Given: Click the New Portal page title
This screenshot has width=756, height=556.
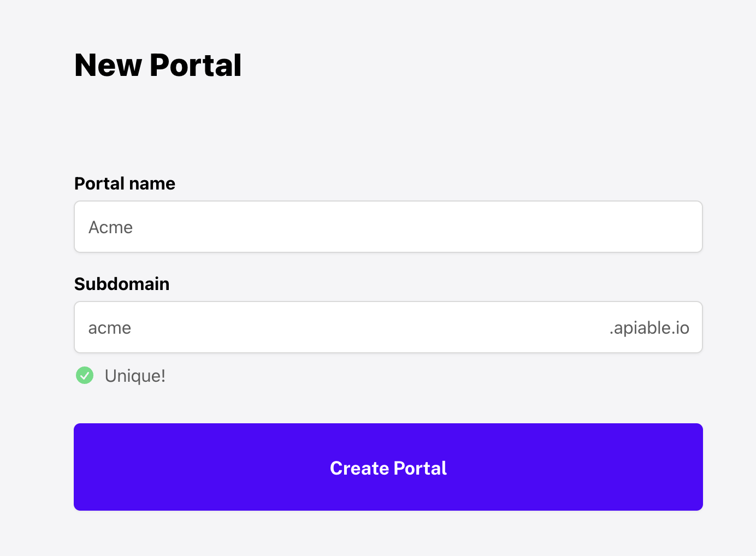Looking at the screenshot, I should point(157,64).
